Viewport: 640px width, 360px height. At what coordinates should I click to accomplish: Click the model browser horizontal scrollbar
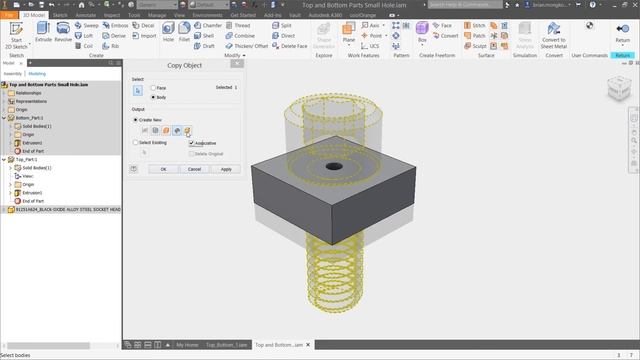(48, 346)
